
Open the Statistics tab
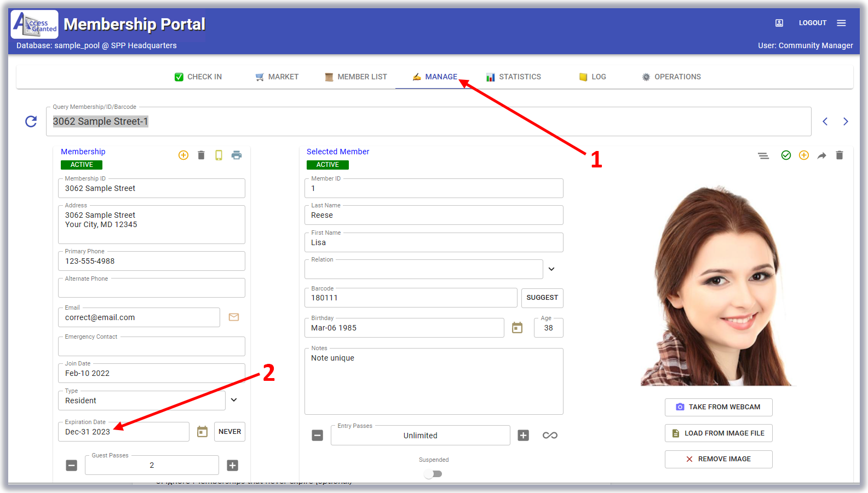[x=514, y=77]
